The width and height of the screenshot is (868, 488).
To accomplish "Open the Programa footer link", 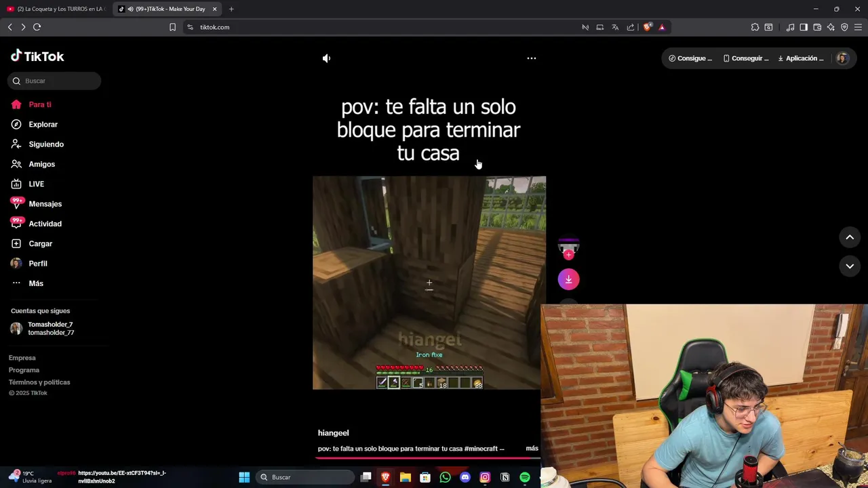I will point(24,370).
